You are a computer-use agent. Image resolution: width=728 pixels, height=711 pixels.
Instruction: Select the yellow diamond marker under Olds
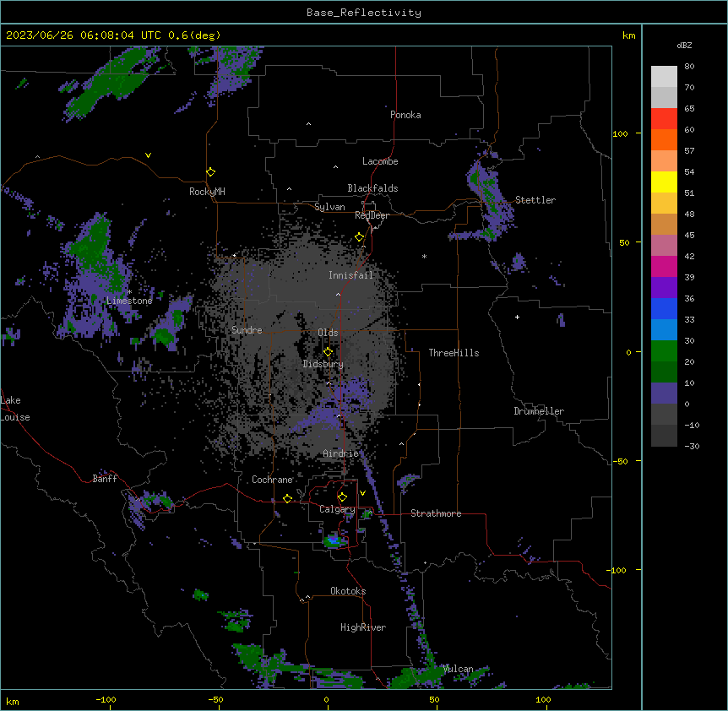pos(328,352)
